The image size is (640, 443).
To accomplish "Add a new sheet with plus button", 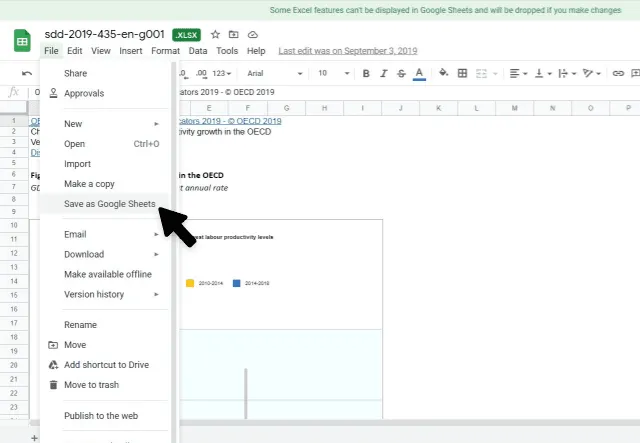I will pyautogui.click(x=34, y=438).
